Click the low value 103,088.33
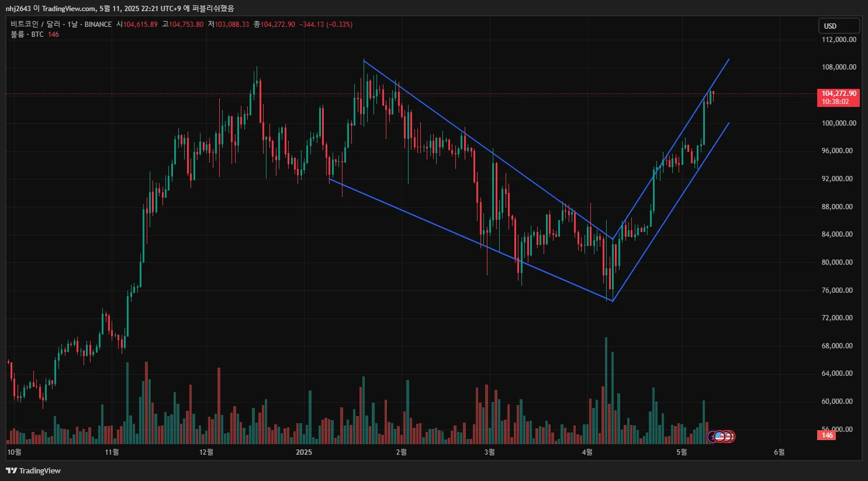 coord(232,25)
